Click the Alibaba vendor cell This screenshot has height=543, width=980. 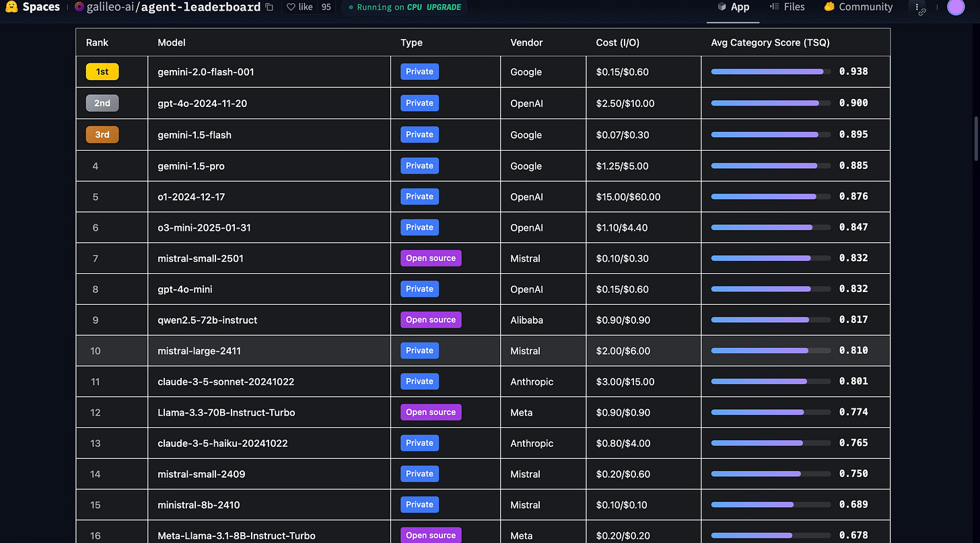point(527,320)
